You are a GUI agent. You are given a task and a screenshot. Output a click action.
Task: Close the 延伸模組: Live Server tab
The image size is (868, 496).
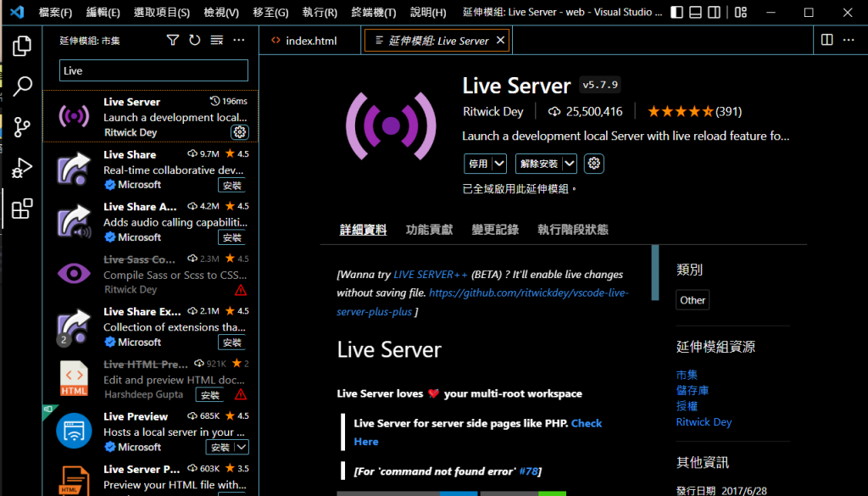click(x=500, y=40)
